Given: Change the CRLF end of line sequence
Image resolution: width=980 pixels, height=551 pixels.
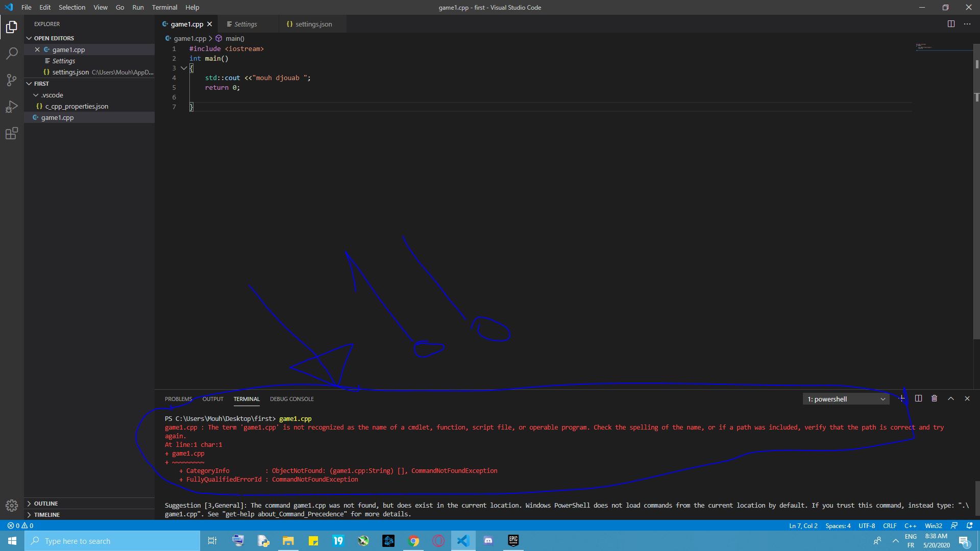Looking at the screenshot, I should pyautogui.click(x=890, y=525).
